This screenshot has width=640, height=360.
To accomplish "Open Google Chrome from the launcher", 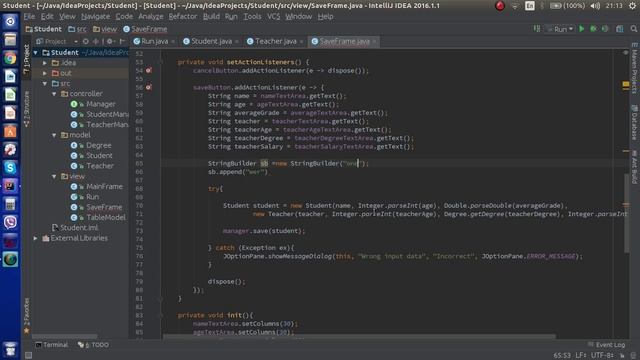I will point(10,58).
